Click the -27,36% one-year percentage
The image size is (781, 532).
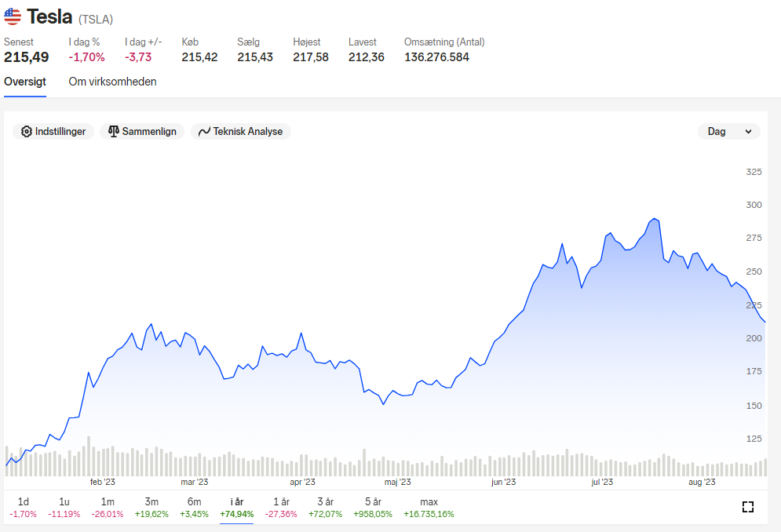282,514
